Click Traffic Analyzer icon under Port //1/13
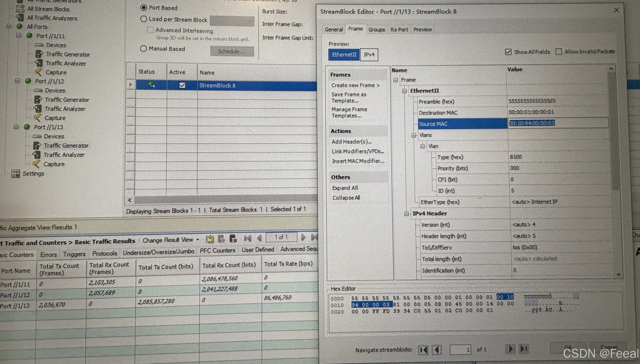The height and width of the screenshot is (364, 640). [37, 155]
